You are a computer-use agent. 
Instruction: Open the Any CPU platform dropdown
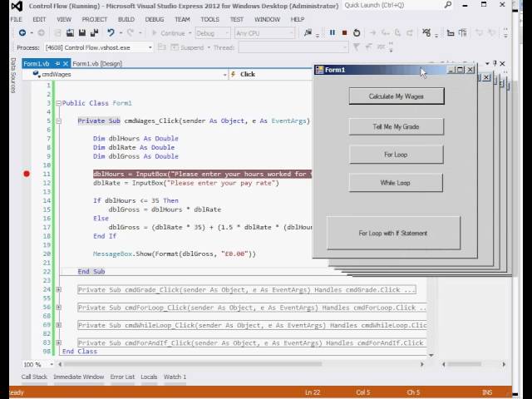tap(291, 33)
